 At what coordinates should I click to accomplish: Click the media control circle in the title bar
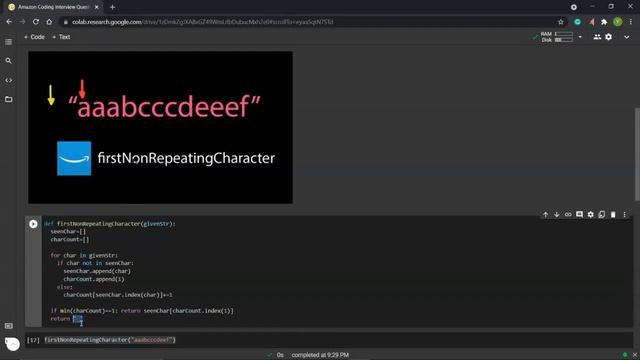(573, 7)
